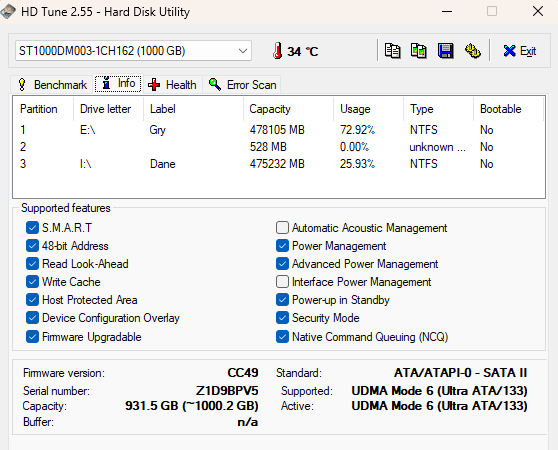The width and height of the screenshot is (558, 450).
Task: Toggle the Security Mode checkbox
Action: [282, 318]
